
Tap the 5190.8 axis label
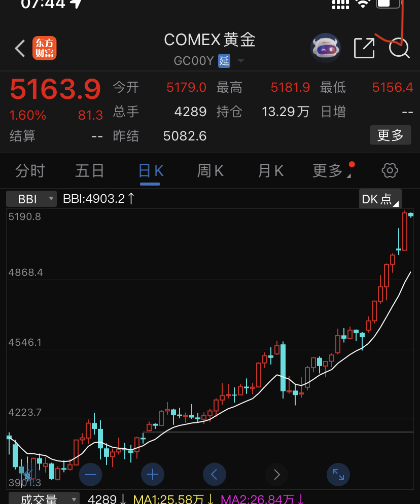coord(25,217)
